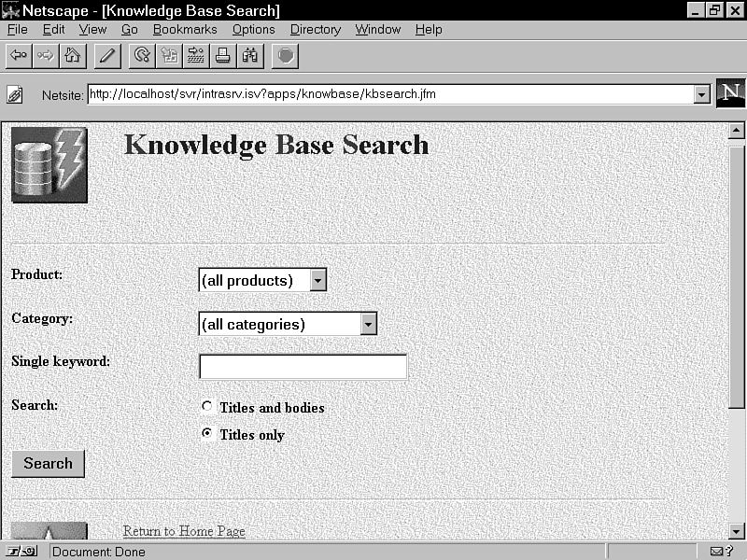Open Find using binoculars icon
This screenshot has width=747, height=560.
tap(249, 56)
